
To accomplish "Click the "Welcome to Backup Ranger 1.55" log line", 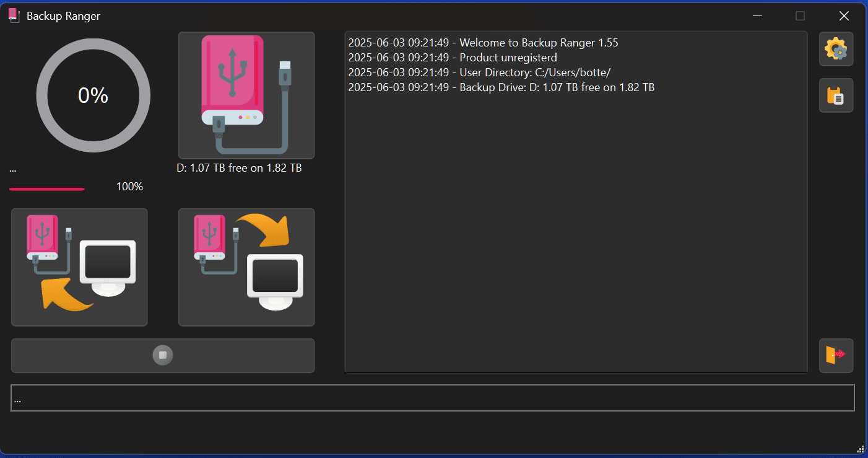I will (483, 43).
